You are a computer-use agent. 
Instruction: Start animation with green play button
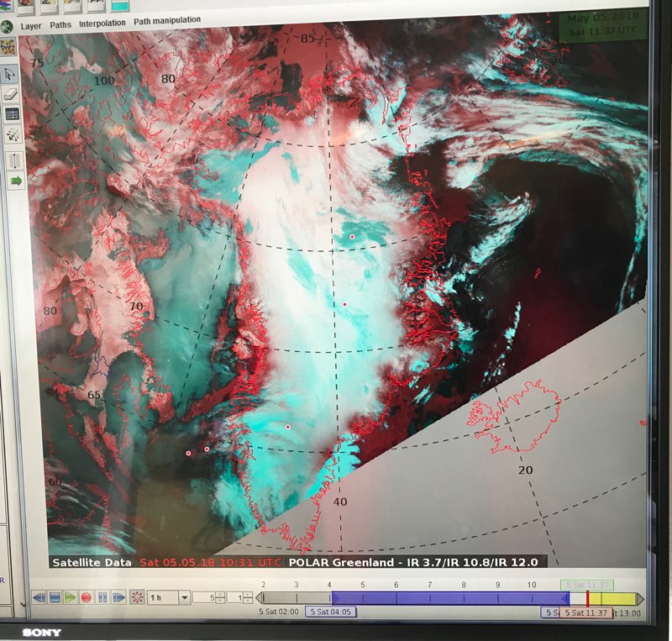[71, 597]
